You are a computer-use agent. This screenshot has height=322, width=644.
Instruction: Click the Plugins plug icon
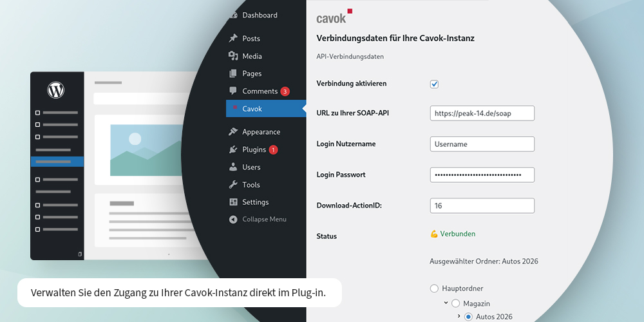pos(233,149)
